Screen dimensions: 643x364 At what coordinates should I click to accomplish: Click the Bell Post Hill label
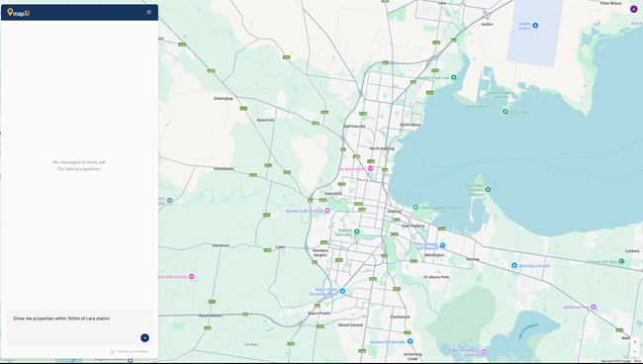tap(354, 127)
